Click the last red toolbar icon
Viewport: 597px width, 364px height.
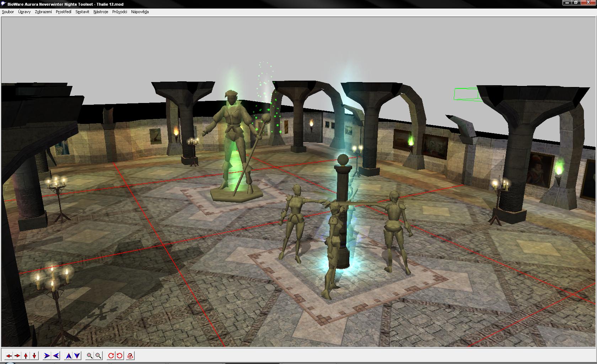pos(130,356)
